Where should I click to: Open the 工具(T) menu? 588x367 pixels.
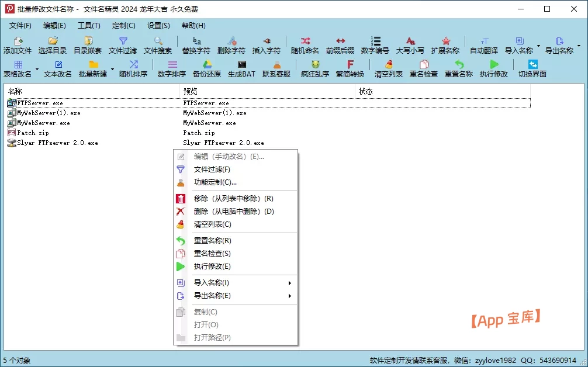coord(89,26)
